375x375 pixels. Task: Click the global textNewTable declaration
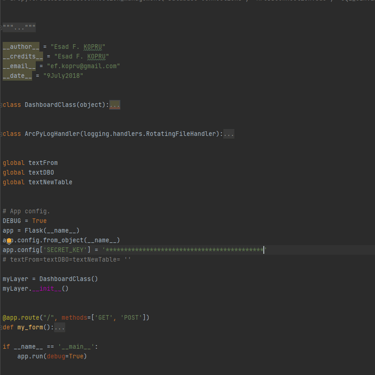tap(37, 182)
